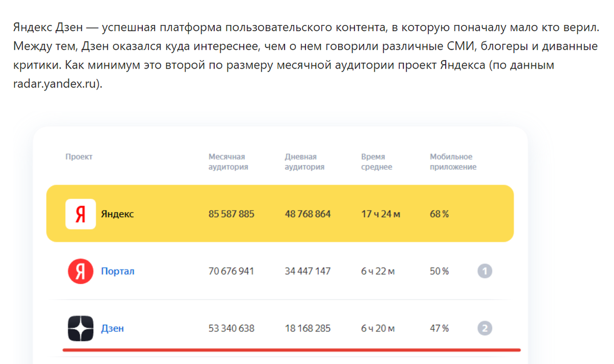
Task: Select the 47 % mobile share value
Action: click(439, 328)
